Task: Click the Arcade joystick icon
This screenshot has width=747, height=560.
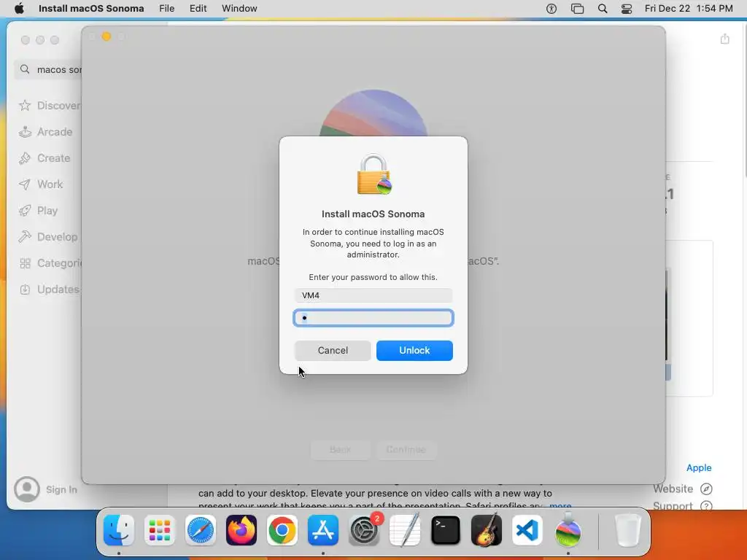Action: 25,132
